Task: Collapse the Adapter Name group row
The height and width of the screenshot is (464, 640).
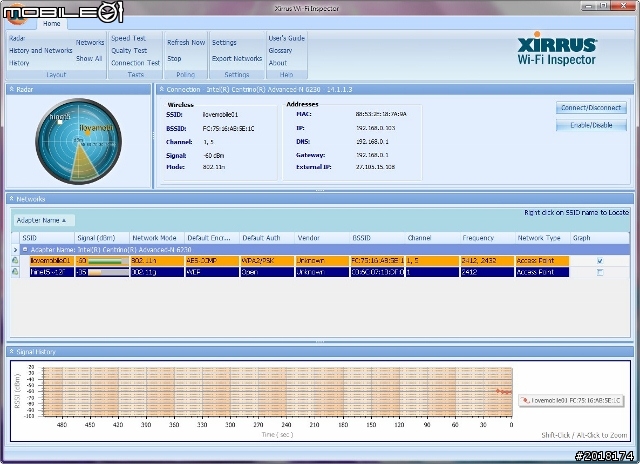Action: coord(25,249)
